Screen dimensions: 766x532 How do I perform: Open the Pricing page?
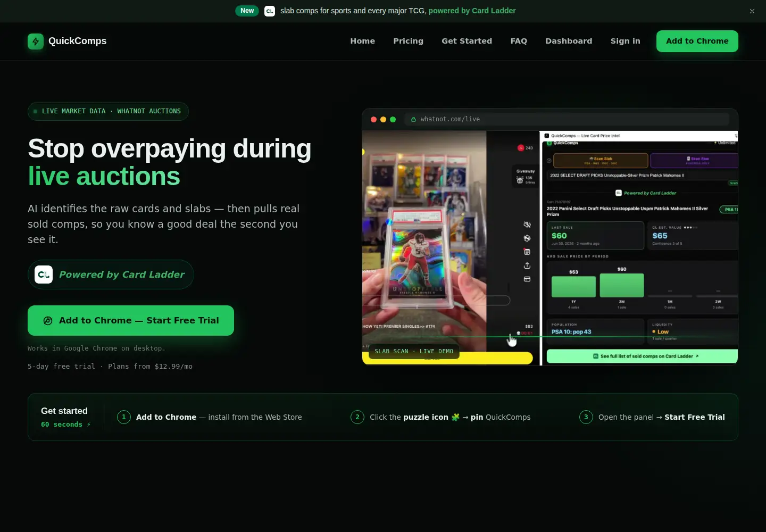[408, 41]
